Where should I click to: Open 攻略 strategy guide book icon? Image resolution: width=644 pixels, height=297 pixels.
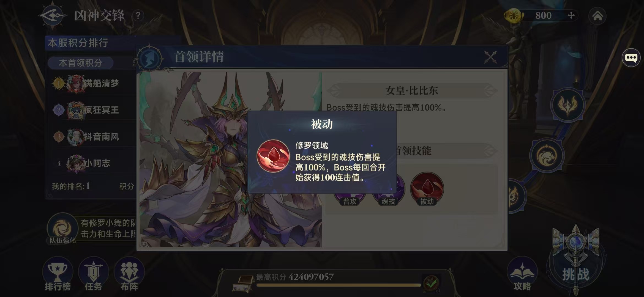coord(522,274)
